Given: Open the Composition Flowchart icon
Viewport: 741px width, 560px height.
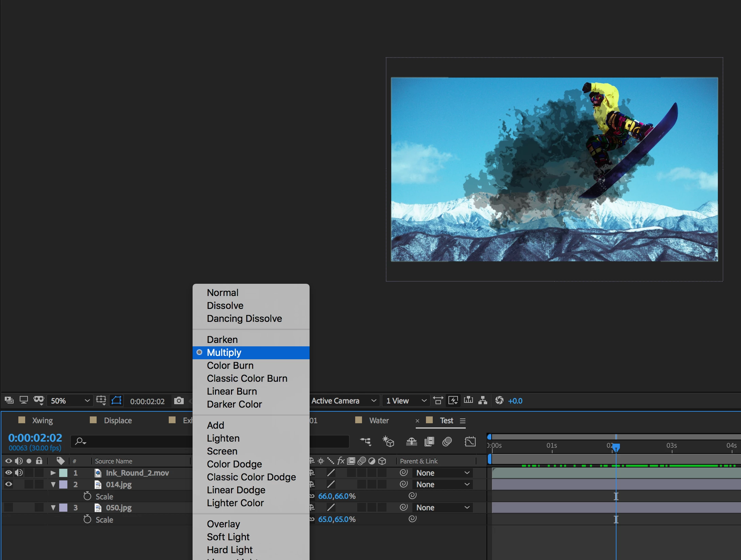Looking at the screenshot, I should click(x=482, y=400).
